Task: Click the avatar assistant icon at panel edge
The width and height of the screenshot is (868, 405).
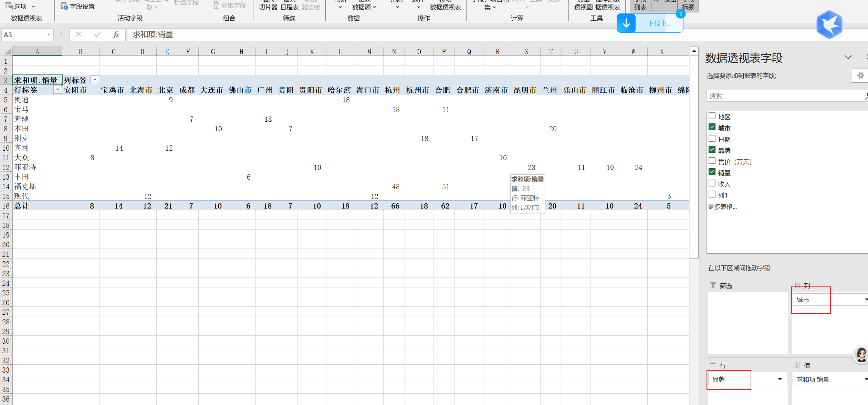Action: 861,354
